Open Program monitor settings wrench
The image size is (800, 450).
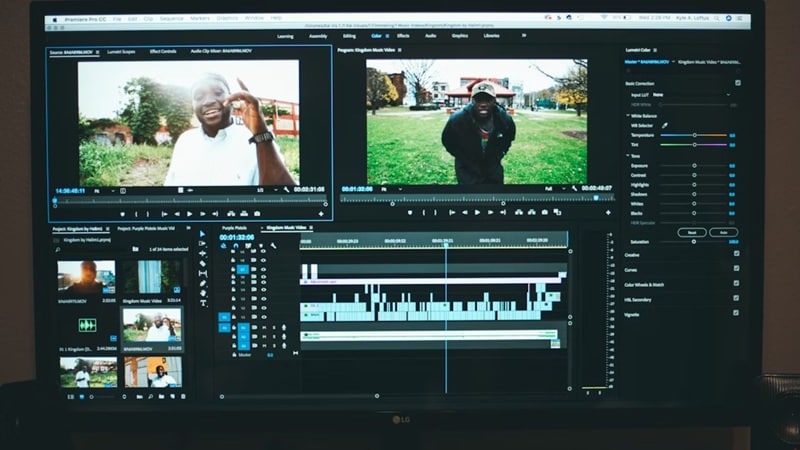click(x=574, y=188)
